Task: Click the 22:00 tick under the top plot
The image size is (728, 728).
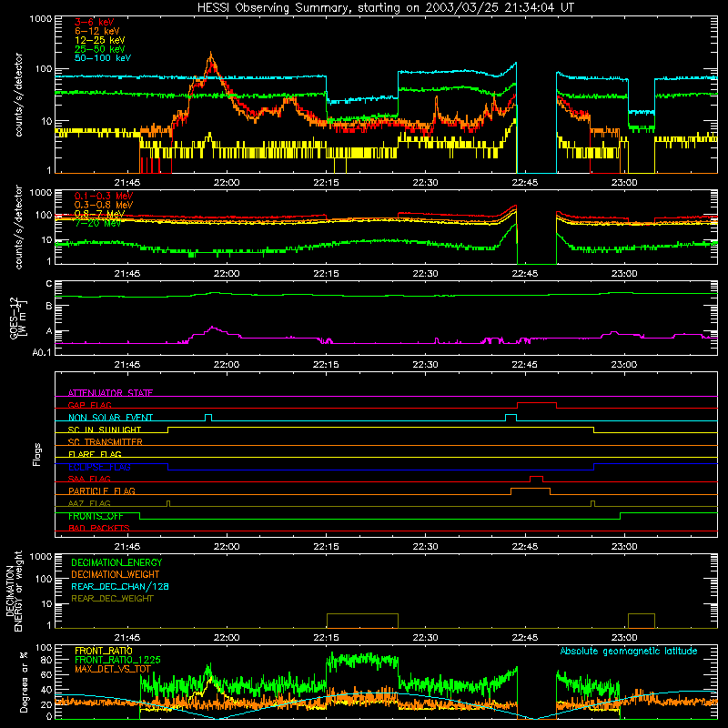Action: tap(227, 183)
